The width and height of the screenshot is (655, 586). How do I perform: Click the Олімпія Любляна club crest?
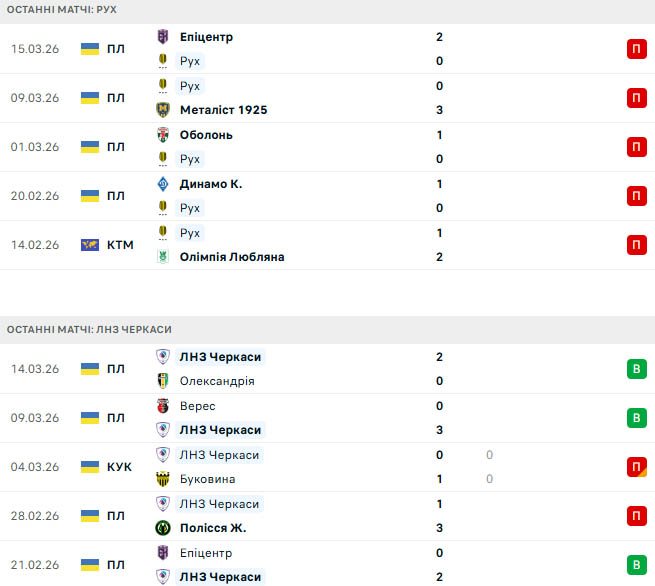coord(163,257)
